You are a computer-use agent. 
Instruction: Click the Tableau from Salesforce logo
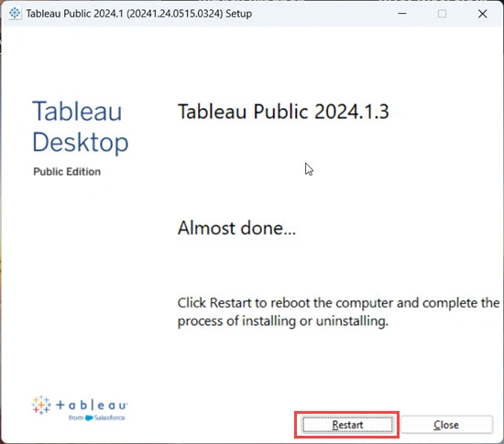click(80, 408)
